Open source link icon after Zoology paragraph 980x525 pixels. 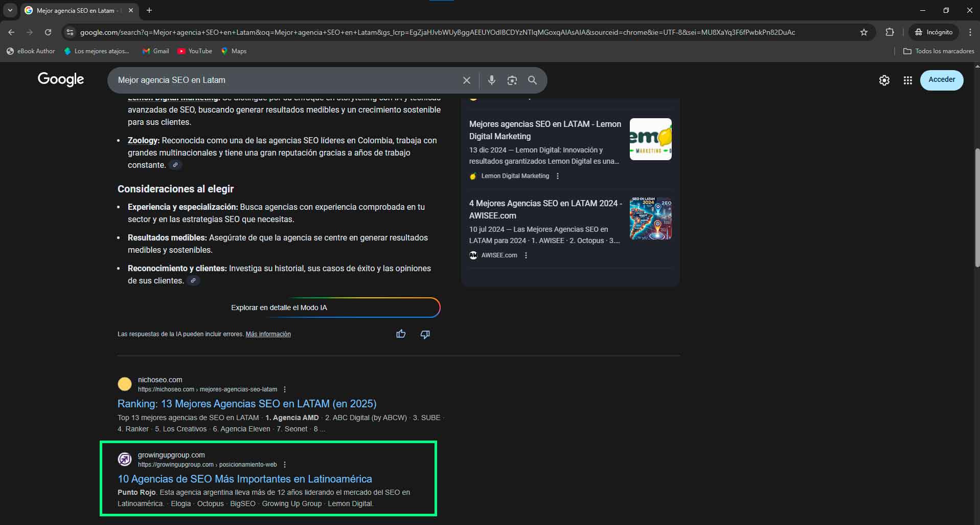175,165
